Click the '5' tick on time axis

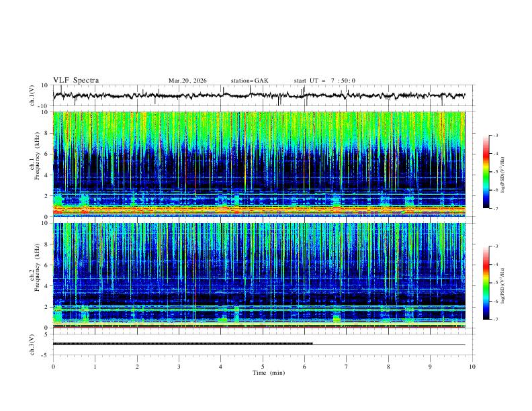pos(263,367)
